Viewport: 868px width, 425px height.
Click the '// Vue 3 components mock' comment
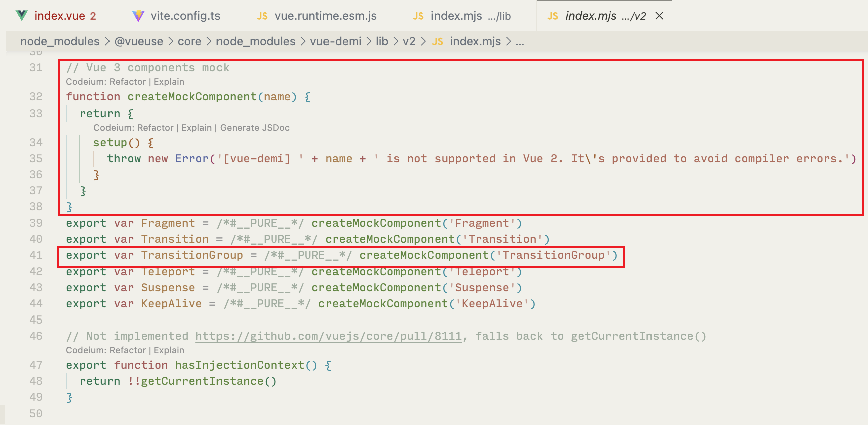coord(148,67)
